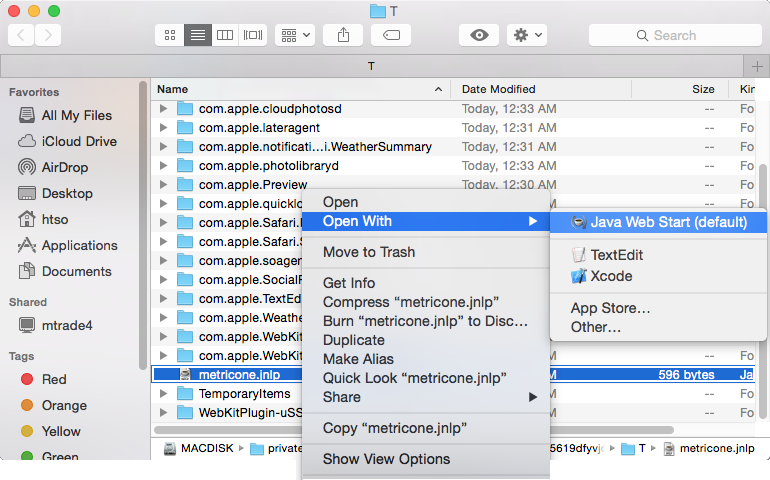770x480 pixels.
Task: Switch to list view in toolbar
Action: coord(198,35)
